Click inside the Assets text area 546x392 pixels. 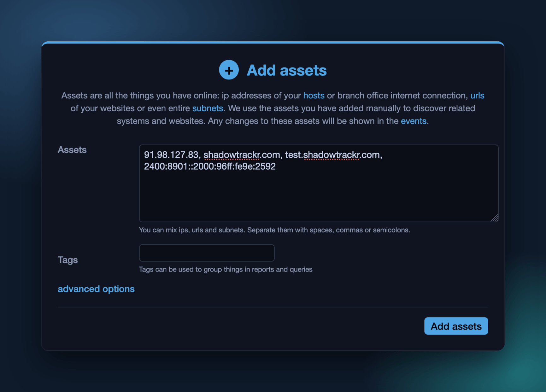319,183
